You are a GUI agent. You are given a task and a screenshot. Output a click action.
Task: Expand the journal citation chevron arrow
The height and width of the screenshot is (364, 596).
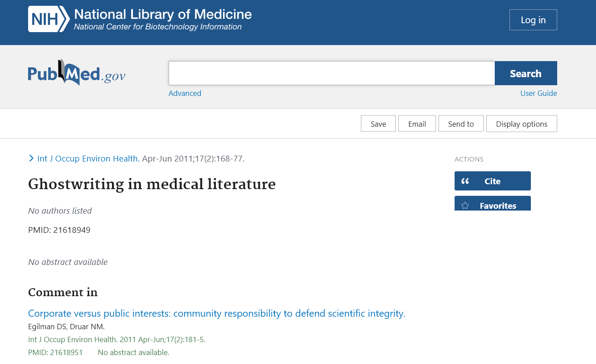click(31, 158)
